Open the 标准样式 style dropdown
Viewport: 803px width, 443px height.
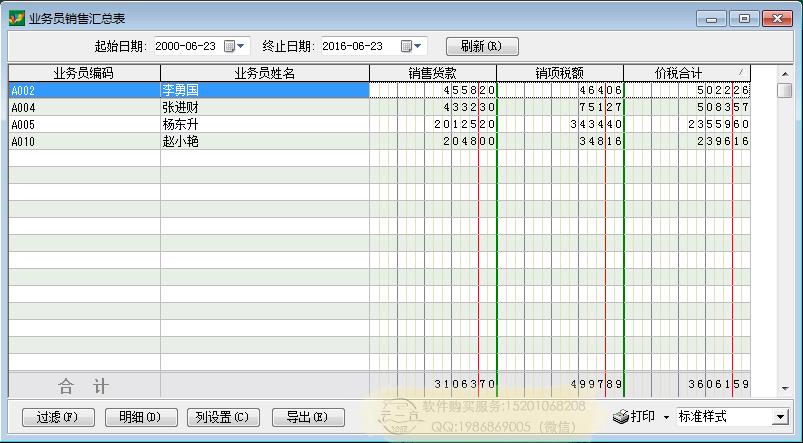pos(779,416)
